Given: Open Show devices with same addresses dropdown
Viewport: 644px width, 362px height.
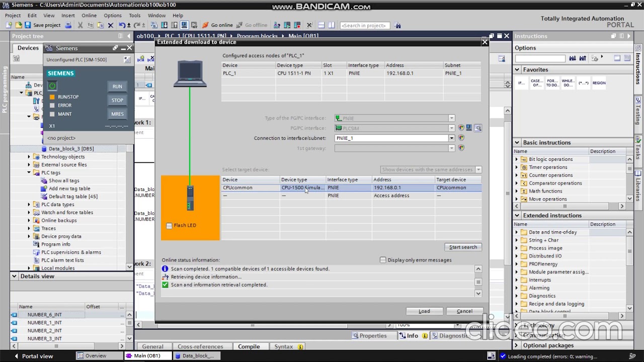Looking at the screenshot, I should [478, 170].
